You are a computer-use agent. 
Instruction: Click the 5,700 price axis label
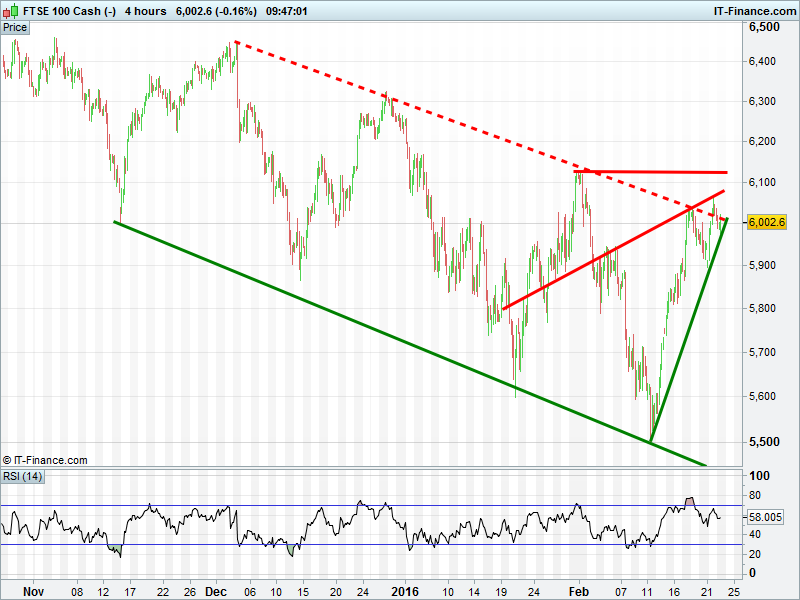coord(762,352)
